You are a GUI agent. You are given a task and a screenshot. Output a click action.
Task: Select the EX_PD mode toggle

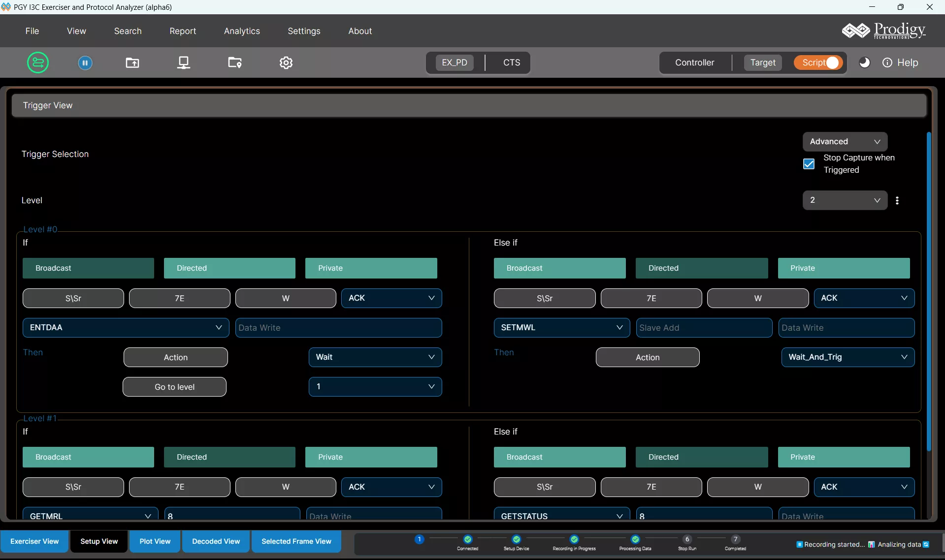click(x=454, y=62)
